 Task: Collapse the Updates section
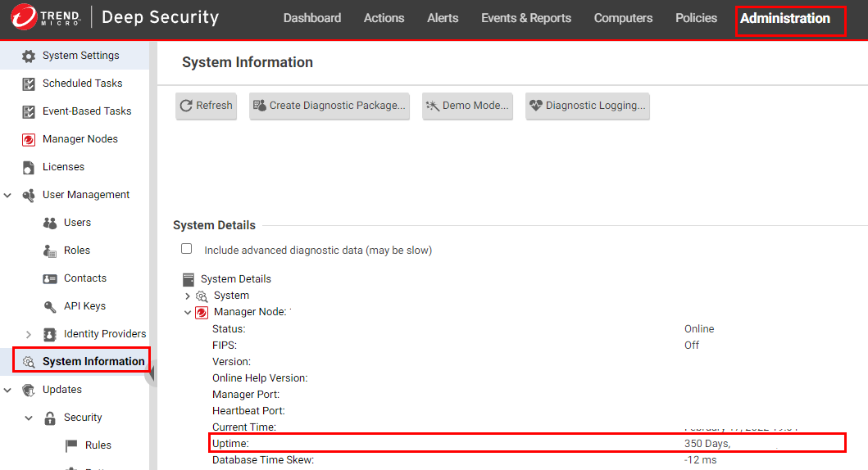7,390
